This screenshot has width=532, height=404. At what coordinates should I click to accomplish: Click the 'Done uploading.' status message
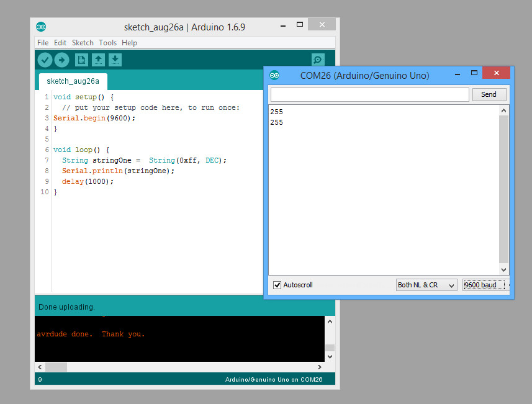pyautogui.click(x=66, y=307)
